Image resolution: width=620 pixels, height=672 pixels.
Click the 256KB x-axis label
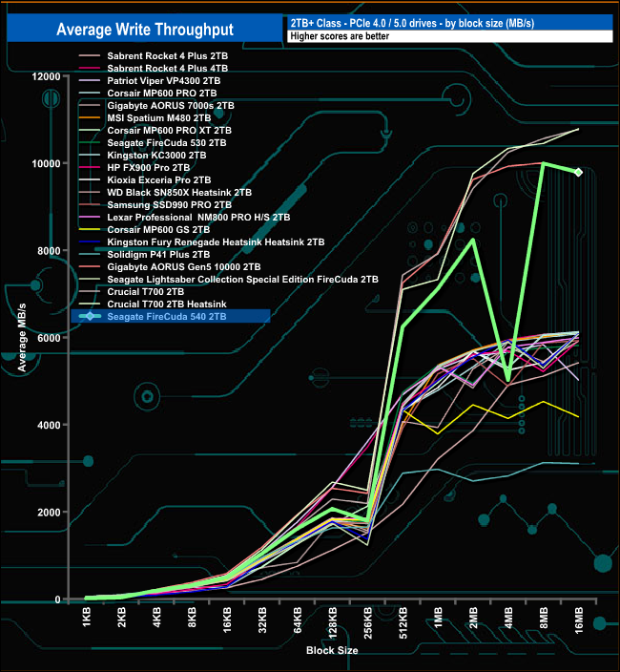(368, 622)
